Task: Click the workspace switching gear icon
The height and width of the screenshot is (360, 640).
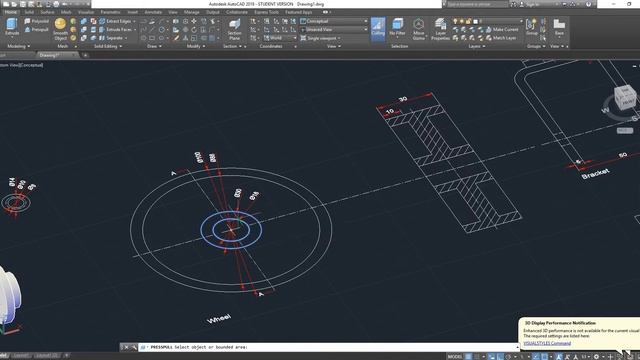Action: tap(596, 357)
